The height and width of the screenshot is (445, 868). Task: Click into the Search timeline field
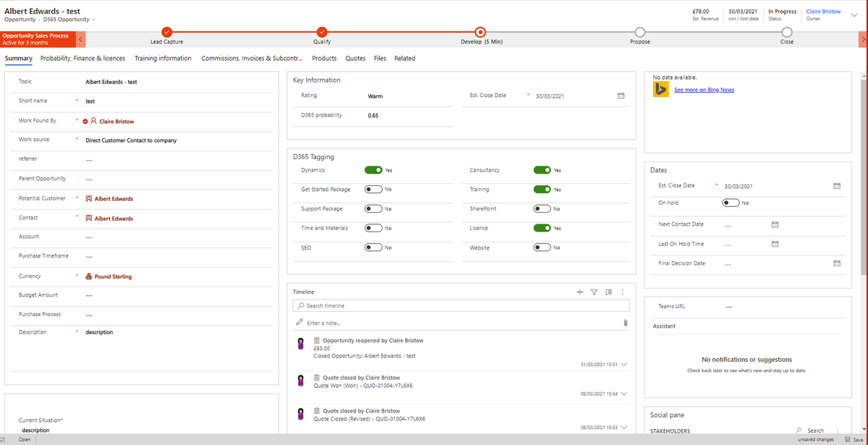click(461, 306)
